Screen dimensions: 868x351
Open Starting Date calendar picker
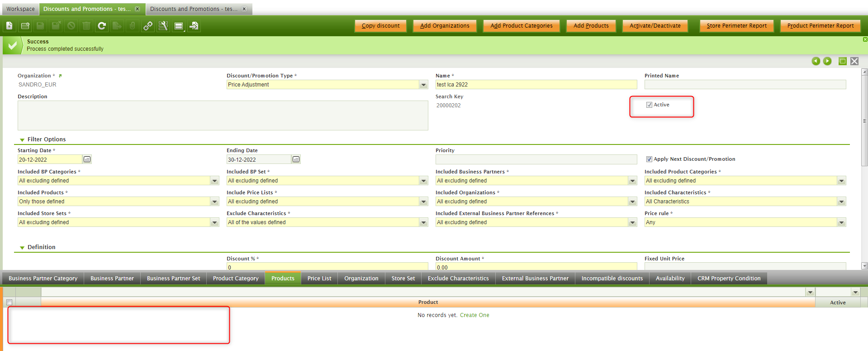point(87,159)
